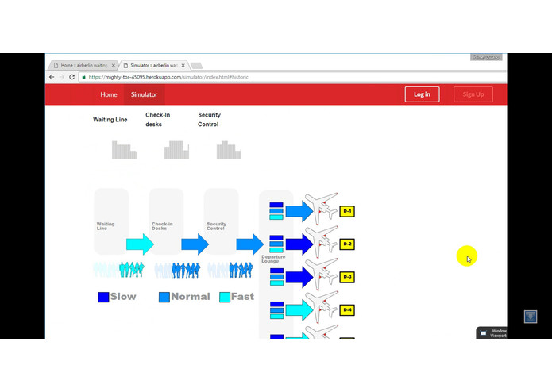Open the Home navigation item

109,94
